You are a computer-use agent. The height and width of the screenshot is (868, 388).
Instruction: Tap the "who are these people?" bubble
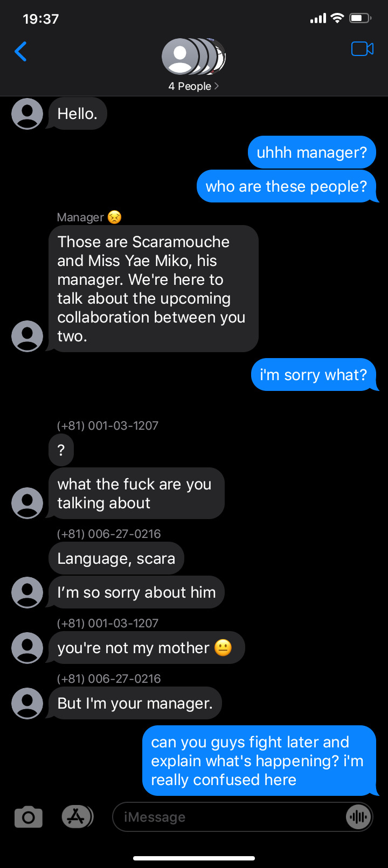pyautogui.click(x=287, y=186)
